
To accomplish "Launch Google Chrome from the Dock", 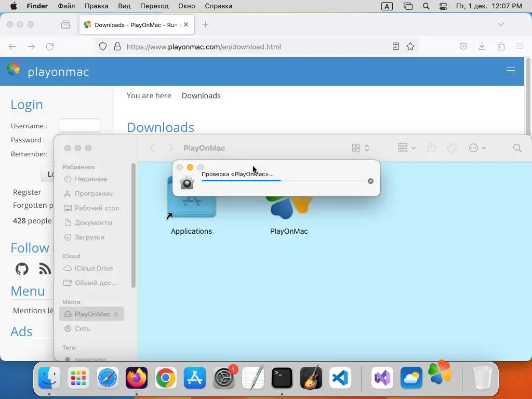I will [166, 378].
